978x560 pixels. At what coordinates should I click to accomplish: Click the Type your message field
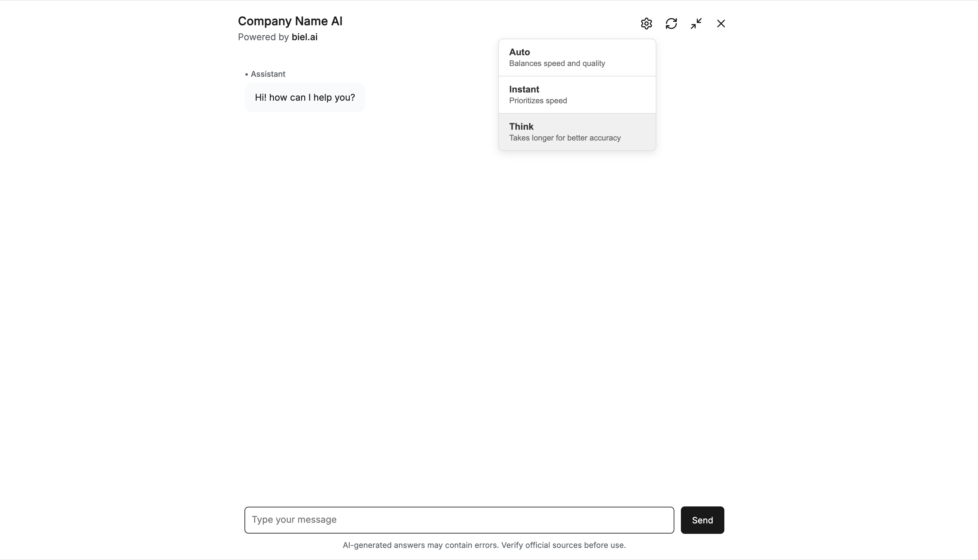coord(459,520)
